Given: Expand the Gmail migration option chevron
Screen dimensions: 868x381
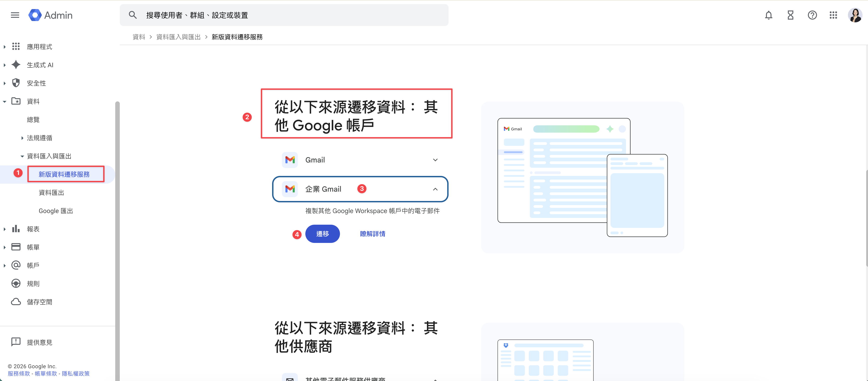Looking at the screenshot, I should point(435,160).
